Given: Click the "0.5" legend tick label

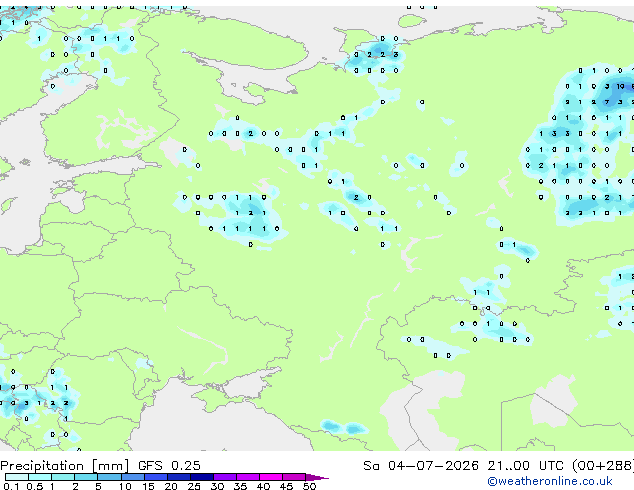Looking at the screenshot, I should click(35, 486).
